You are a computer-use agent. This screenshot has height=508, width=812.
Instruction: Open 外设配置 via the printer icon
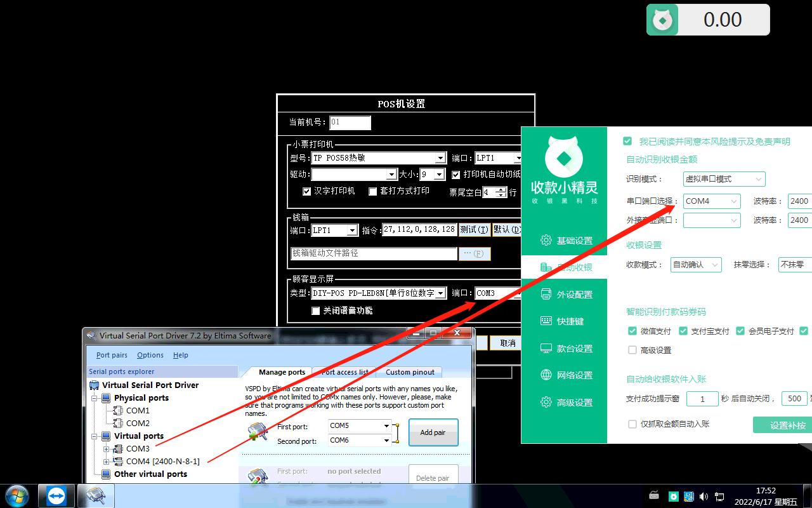point(546,294)
